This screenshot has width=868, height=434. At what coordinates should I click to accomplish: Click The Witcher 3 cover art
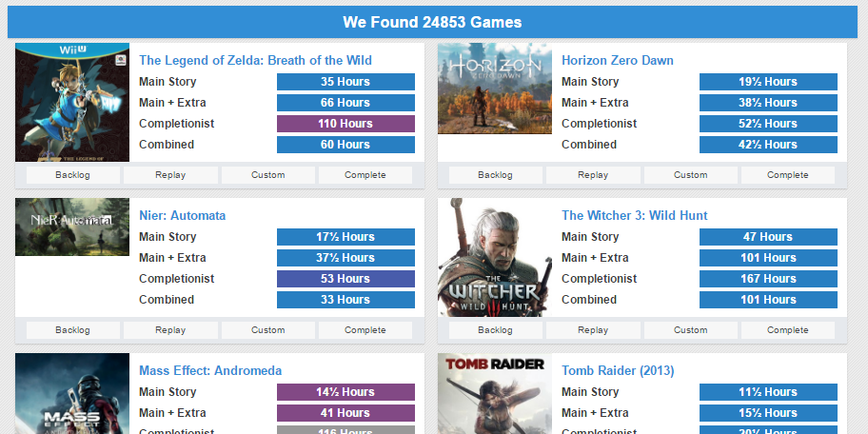[494, 257]
